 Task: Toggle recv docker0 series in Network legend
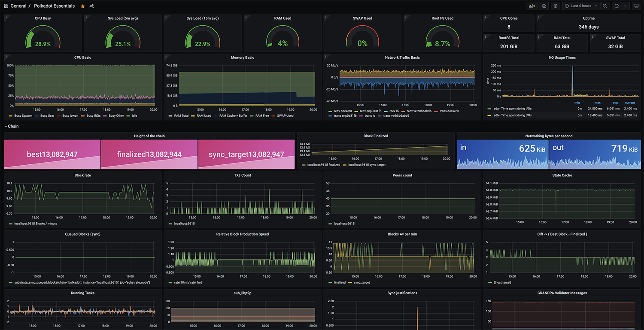pyautogui.click(x=343, y=111)
